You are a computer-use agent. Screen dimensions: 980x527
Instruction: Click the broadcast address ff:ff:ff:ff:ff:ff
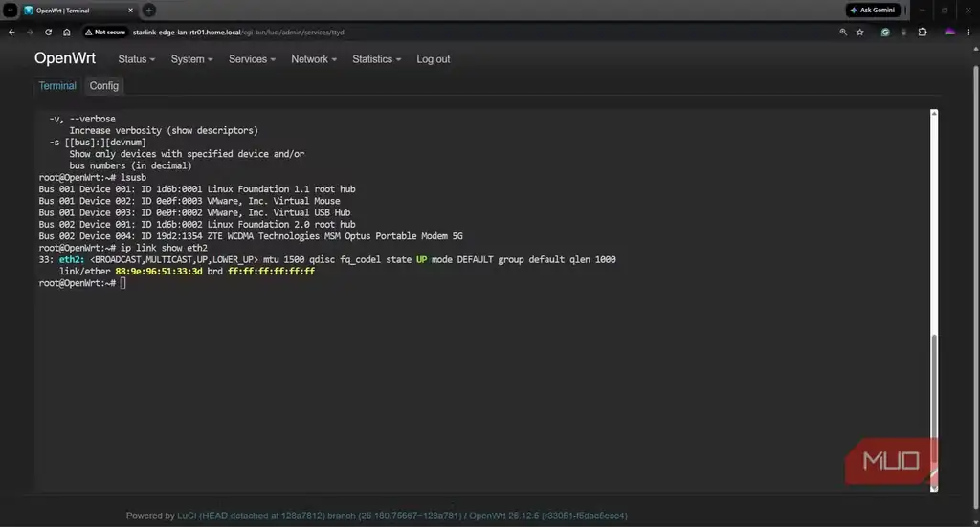coord(271,271)
